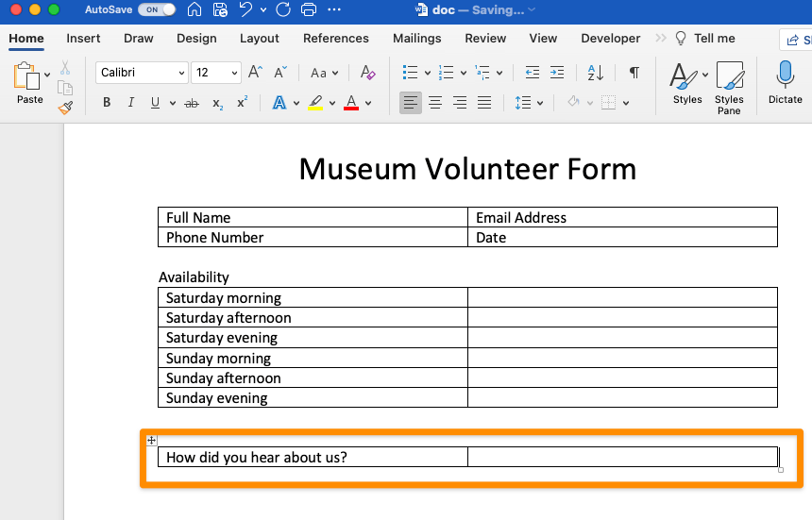Click the Sort A to Z icon
Image resolution: width=812 pixels, height=520 pixels.
595,73
